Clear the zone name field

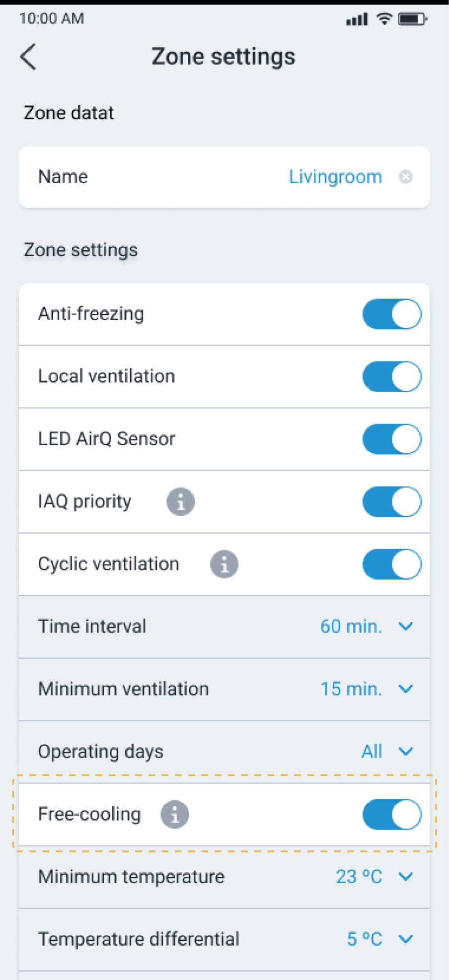(406, 177)
